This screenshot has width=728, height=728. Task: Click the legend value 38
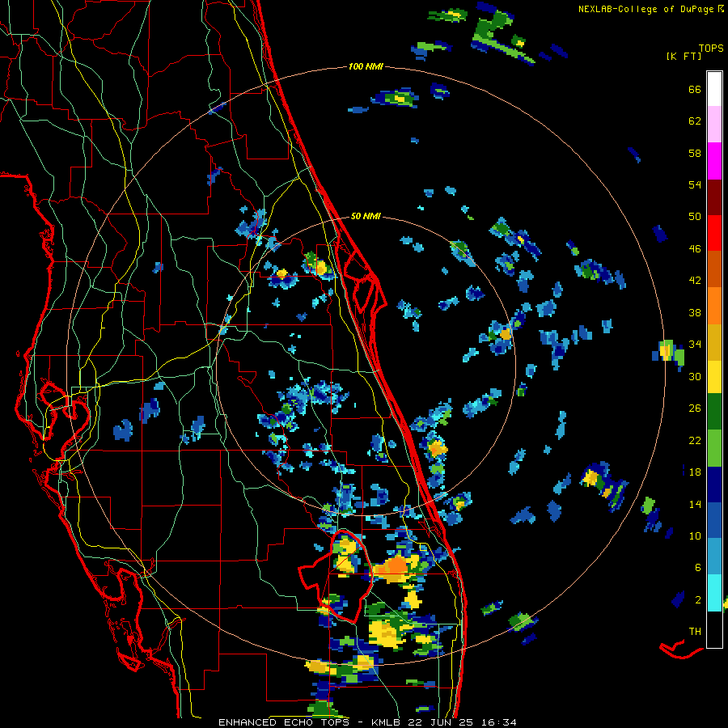(695, 312)
